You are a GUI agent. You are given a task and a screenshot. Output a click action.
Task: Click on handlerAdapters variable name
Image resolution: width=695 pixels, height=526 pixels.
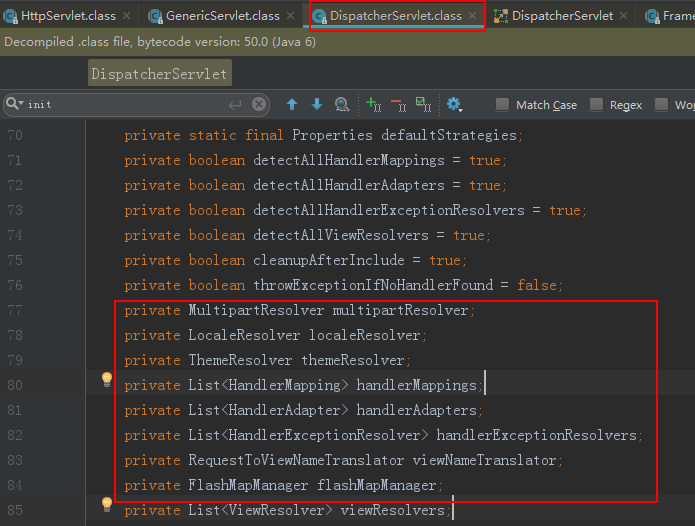(417, 410)
